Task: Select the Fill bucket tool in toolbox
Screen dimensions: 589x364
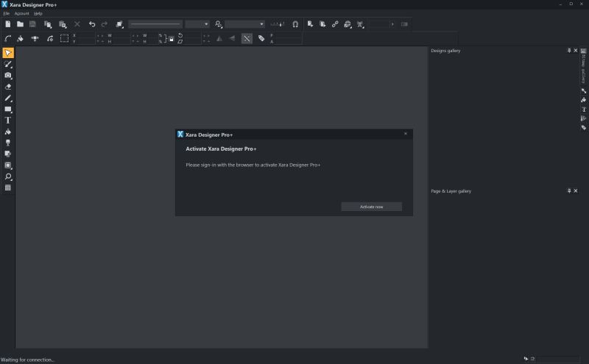Action: pyautogui.click(x=8, y=132)
